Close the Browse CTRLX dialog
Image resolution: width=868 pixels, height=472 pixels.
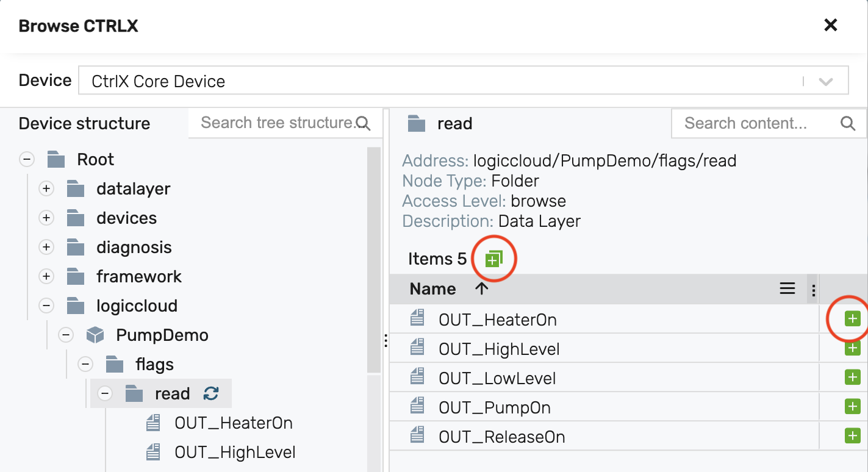(x=830, y=25)
